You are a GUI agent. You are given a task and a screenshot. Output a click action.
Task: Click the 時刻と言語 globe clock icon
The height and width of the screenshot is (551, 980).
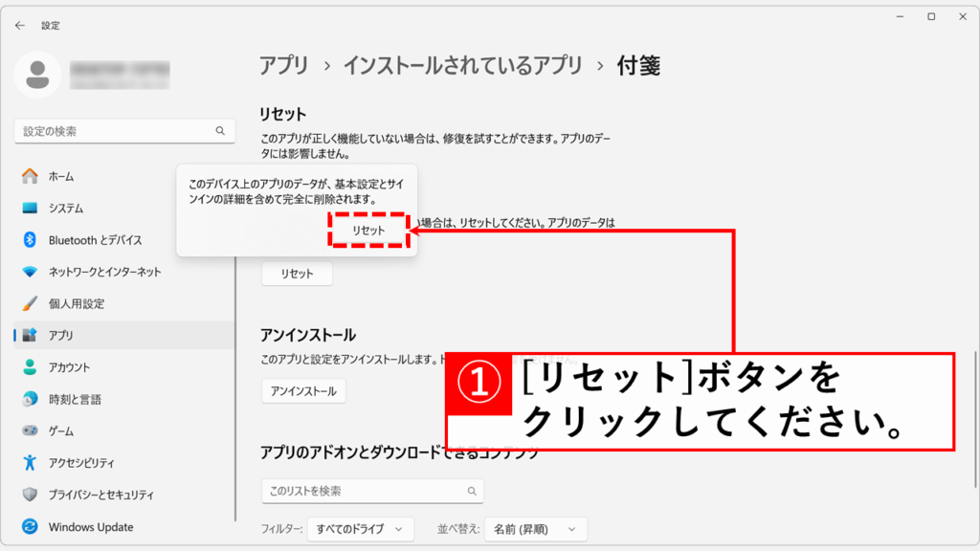coord(30,399)
